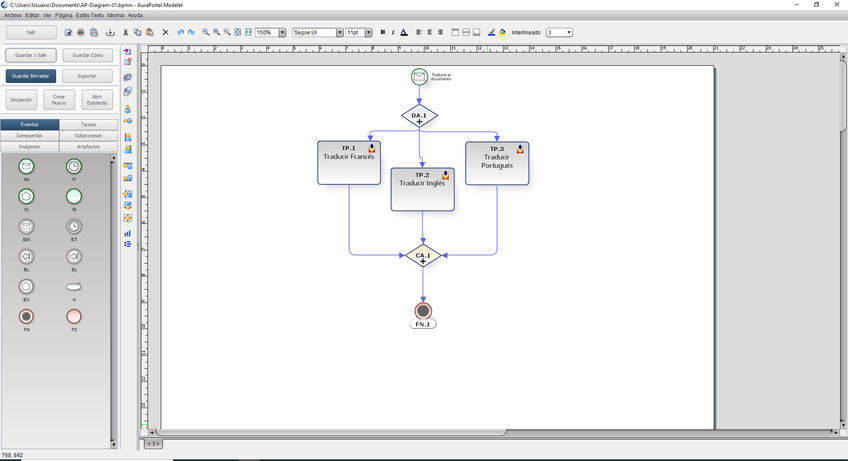
Task: Expand the Interlineado spacing dropdown
Action: coord(569,32)
